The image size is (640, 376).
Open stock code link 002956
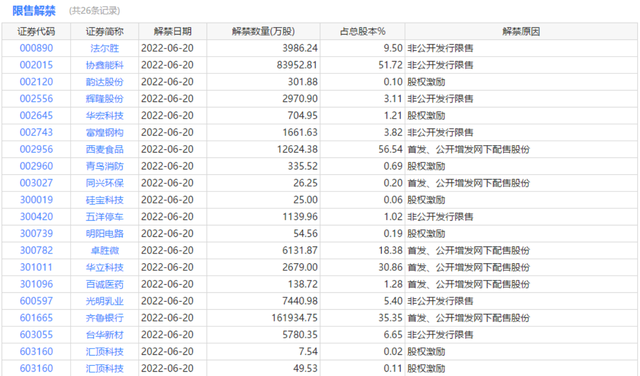click(36, 149)
